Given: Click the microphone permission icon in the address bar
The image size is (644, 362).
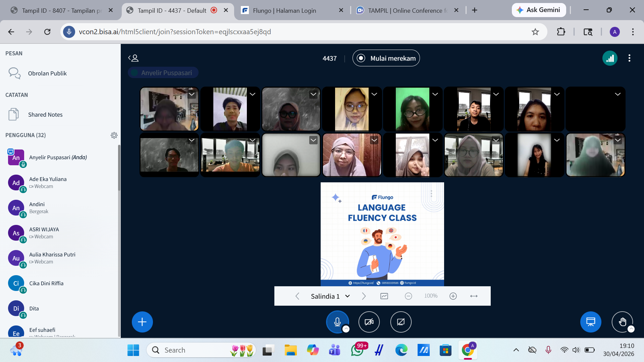Looking at the screenshot, I should [x=69, y=32].
